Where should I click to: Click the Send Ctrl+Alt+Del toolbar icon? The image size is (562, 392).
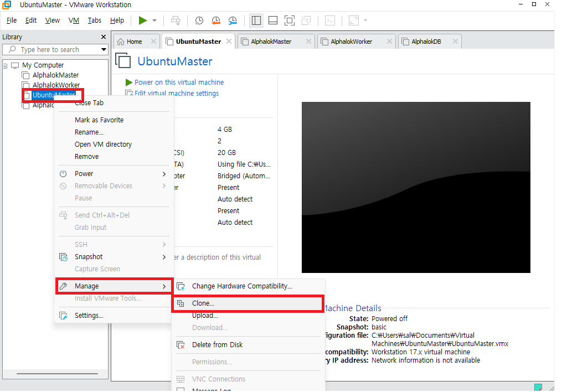click(176, 20)
